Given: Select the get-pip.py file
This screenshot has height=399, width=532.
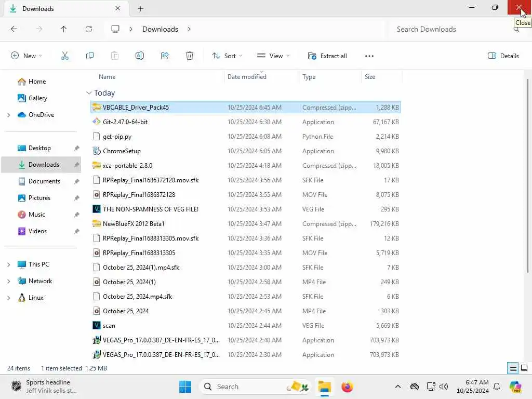Looking at the screenshot, I should coord(246,137).
